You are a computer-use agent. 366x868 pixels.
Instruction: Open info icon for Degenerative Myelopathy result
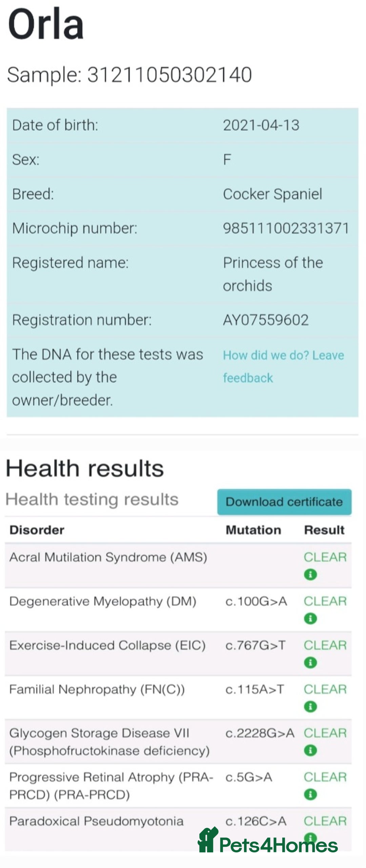click(310, 619)
